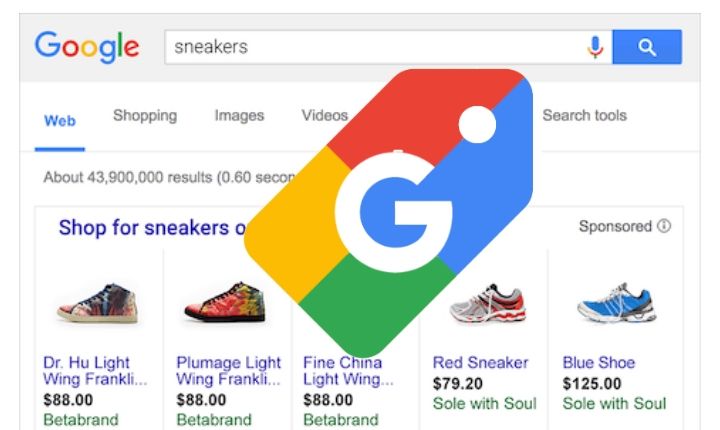Click inside the sneakers search field
This screenshot has height=430, width=720.
(370, 46)
